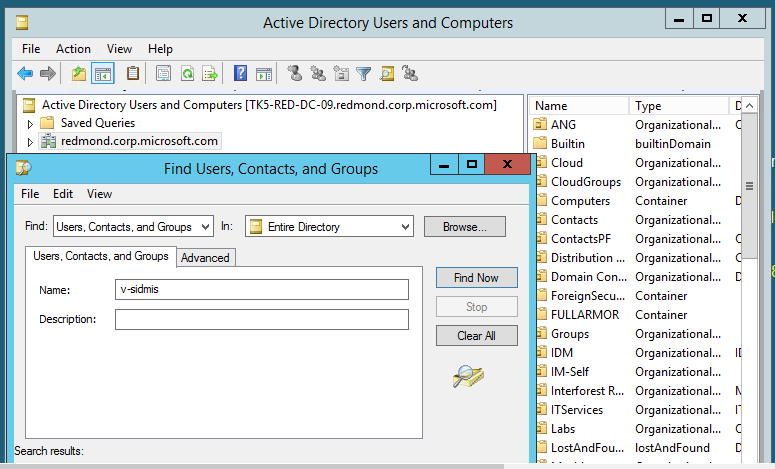Screen dimensions: 775x469
Task: Click the Active Directory root node icon
Action: point(29,105)
